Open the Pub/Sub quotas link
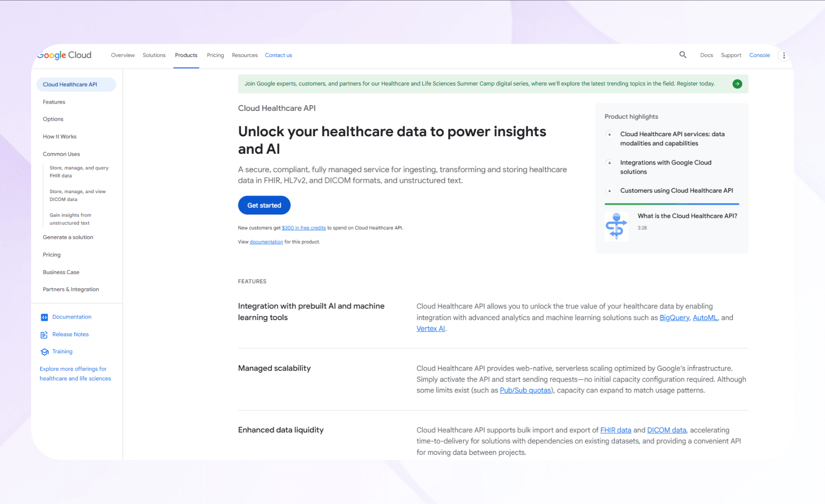This screenshot has height=504, width=825. click(x=525, y=391)
